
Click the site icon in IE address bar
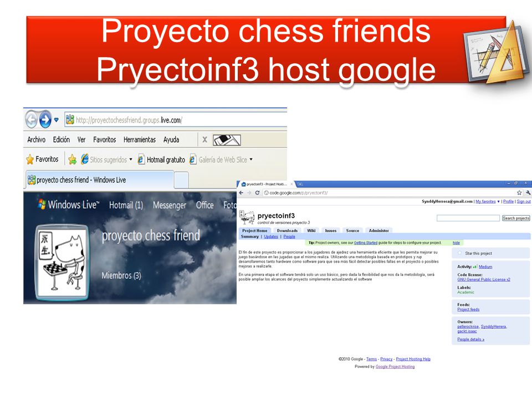coord(70,120)
